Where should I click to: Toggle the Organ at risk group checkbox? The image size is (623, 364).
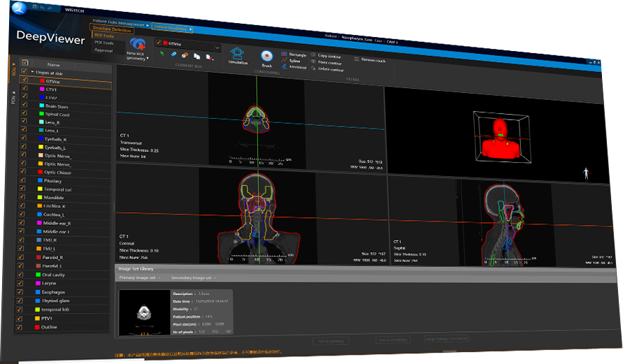(x=24, y=71)
